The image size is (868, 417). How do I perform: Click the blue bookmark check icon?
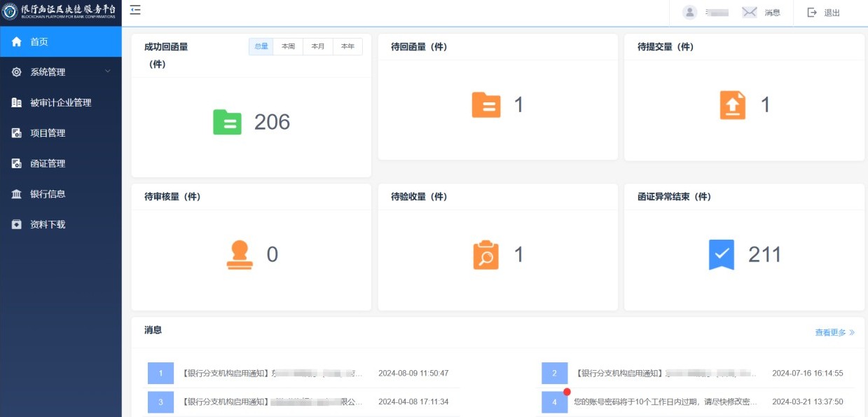(722, 255)
